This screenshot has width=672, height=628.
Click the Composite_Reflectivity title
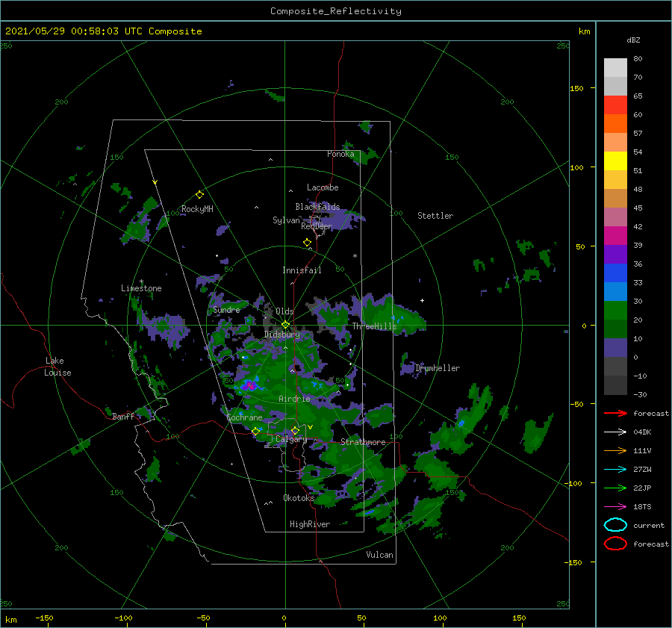336,11
